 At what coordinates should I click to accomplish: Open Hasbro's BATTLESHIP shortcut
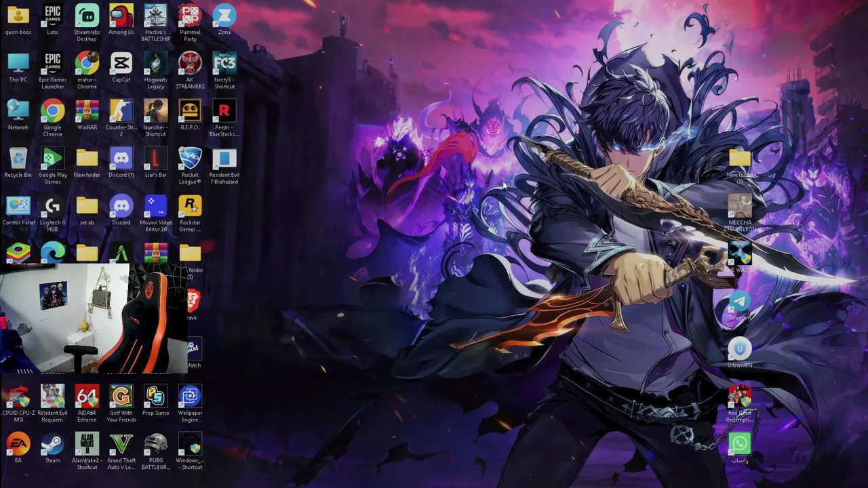coord(155,22)
